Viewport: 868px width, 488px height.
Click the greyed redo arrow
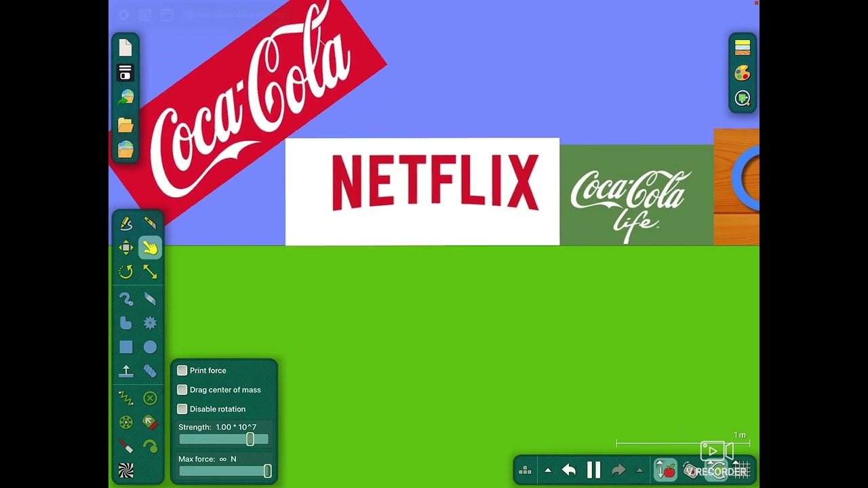(x=618, y=470)
